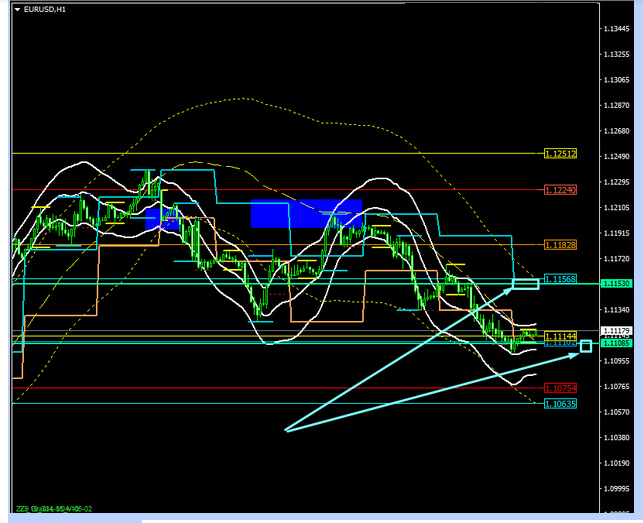
Task: Click the 1.13445 value on price scale
Action: click(617, 29)
